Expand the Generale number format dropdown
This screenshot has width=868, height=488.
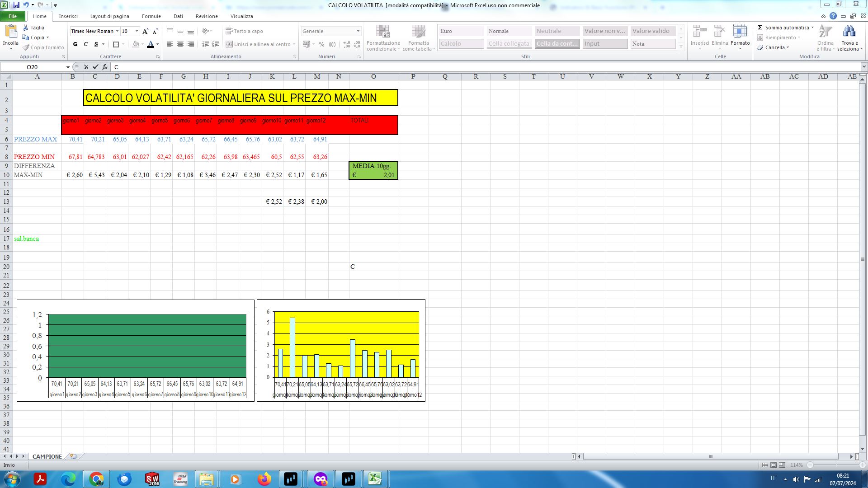(358, 31)
